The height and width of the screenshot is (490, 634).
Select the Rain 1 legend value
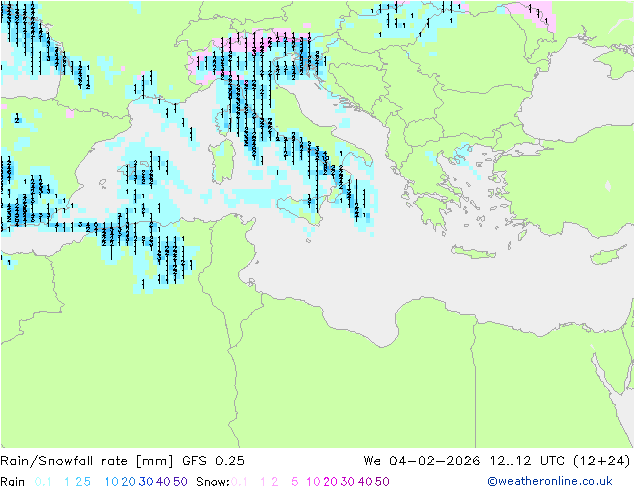67,482
